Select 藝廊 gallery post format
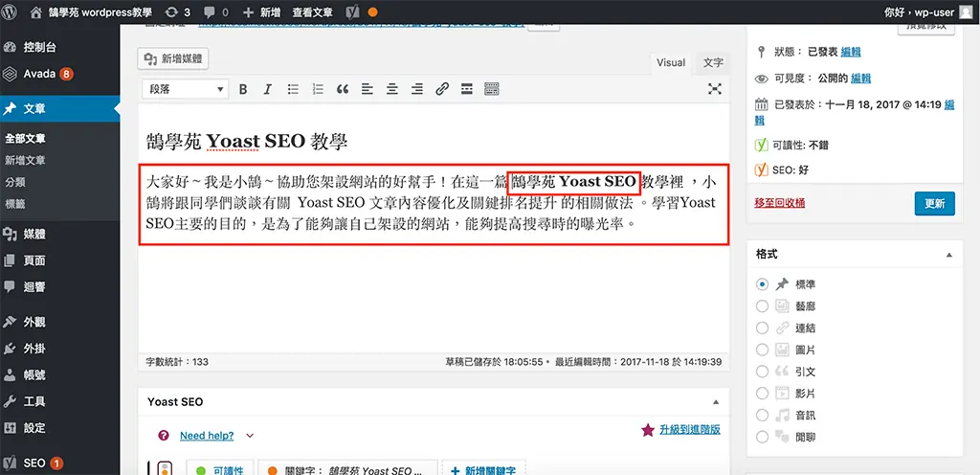The image size is (980, 475). pos(762,306)
